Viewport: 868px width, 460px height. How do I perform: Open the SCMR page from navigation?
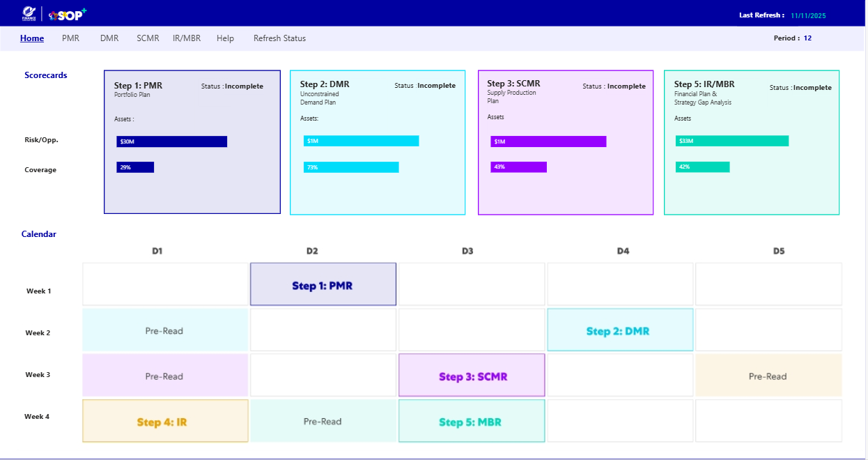148,38
